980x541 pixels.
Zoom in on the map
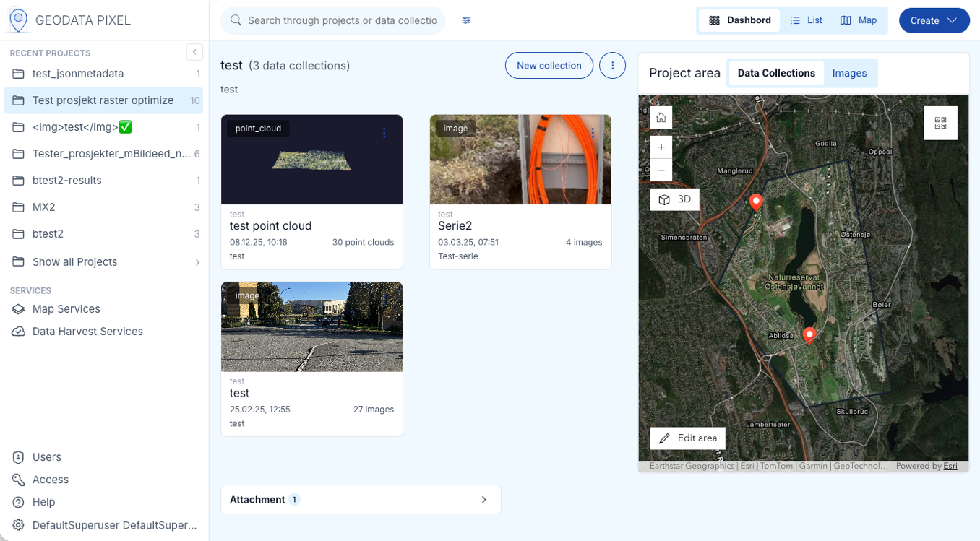click(x=661, y=147)
